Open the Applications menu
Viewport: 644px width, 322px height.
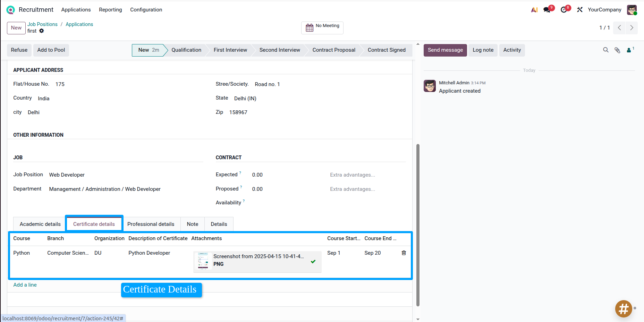tap(76, 10)
